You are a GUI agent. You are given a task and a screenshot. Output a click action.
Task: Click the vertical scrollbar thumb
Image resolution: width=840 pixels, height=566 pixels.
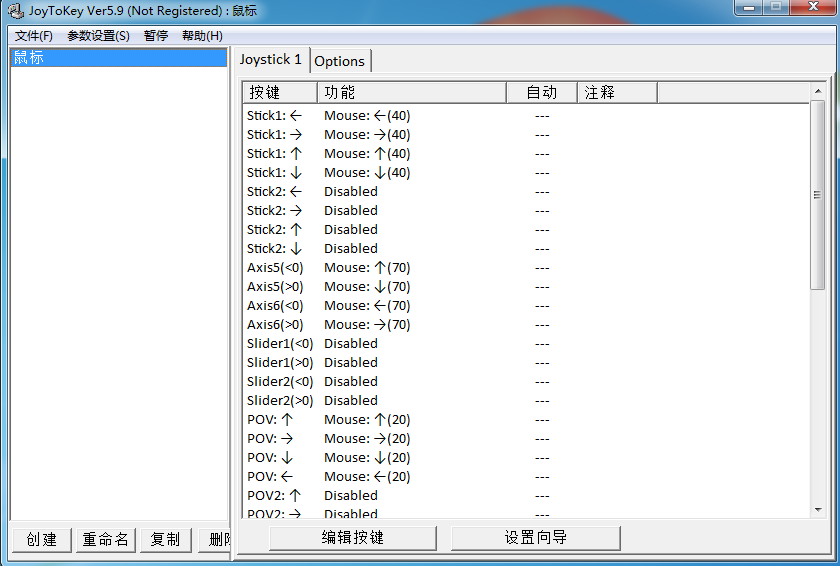tap(818, 195)
